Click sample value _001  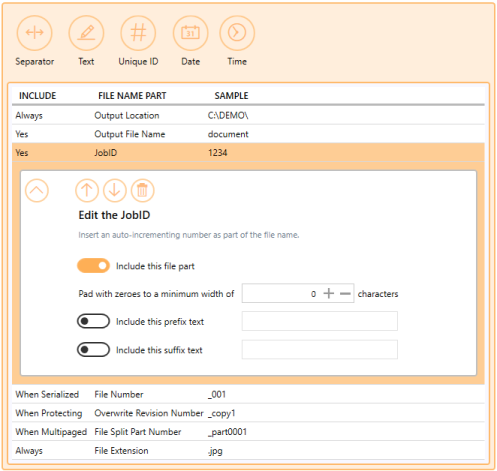217,394
